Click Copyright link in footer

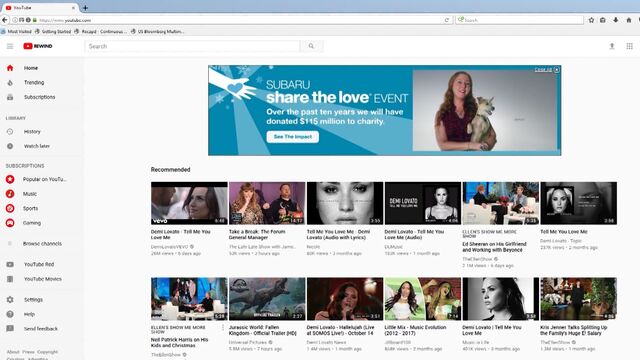(x=47, y=352)
